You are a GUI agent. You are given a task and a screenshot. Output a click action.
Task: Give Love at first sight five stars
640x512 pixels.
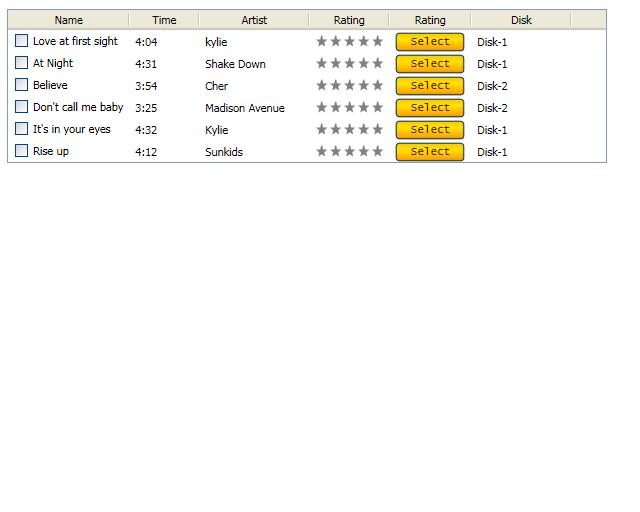point(378,41)
